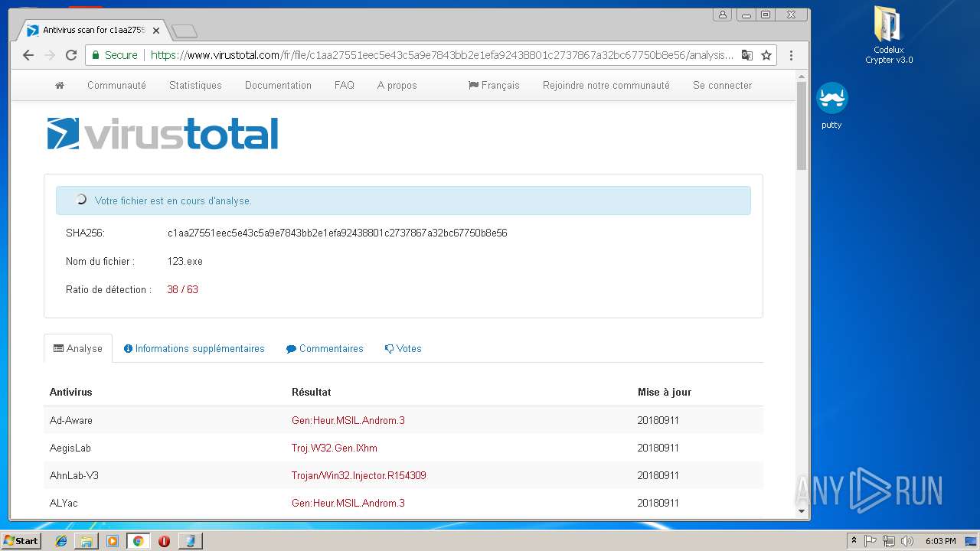Open the Windows Start menu

click(x=21, y=541)
